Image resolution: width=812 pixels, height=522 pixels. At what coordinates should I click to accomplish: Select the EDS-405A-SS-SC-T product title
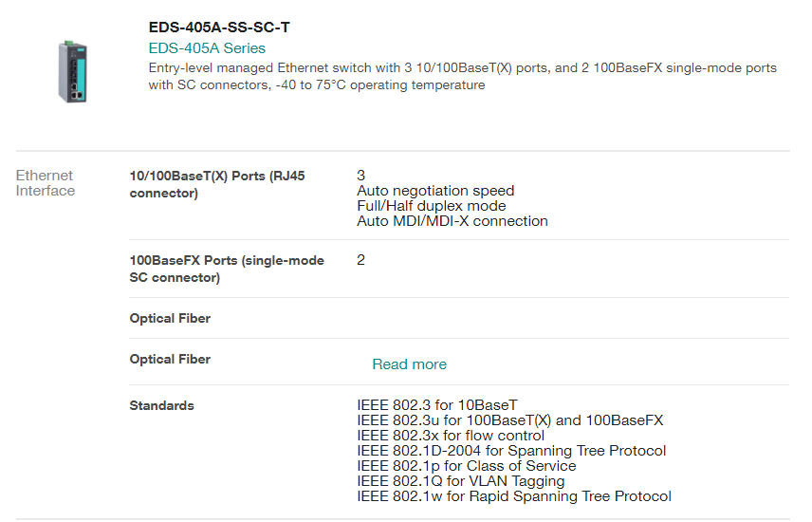tap(219, 28)
